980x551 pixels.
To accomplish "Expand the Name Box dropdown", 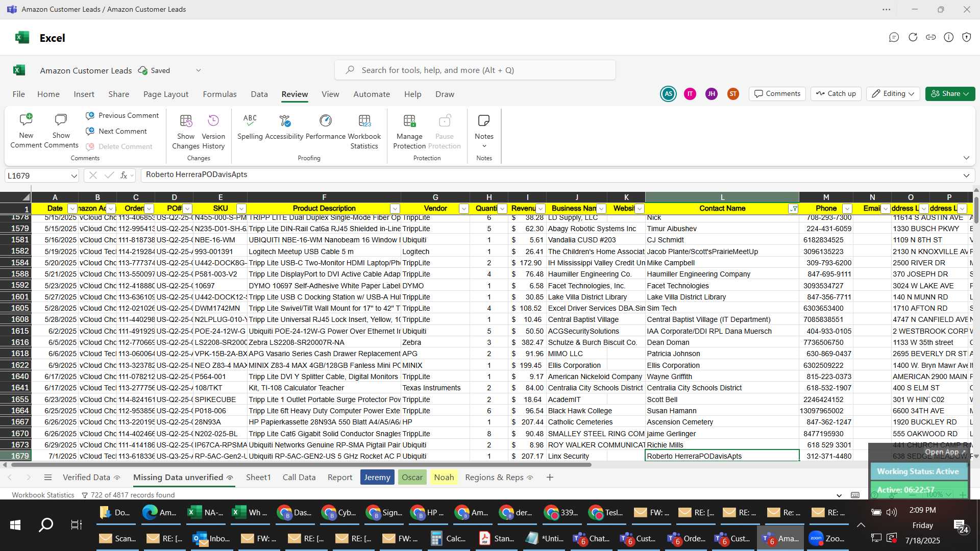I will click(x=74, y=176).
